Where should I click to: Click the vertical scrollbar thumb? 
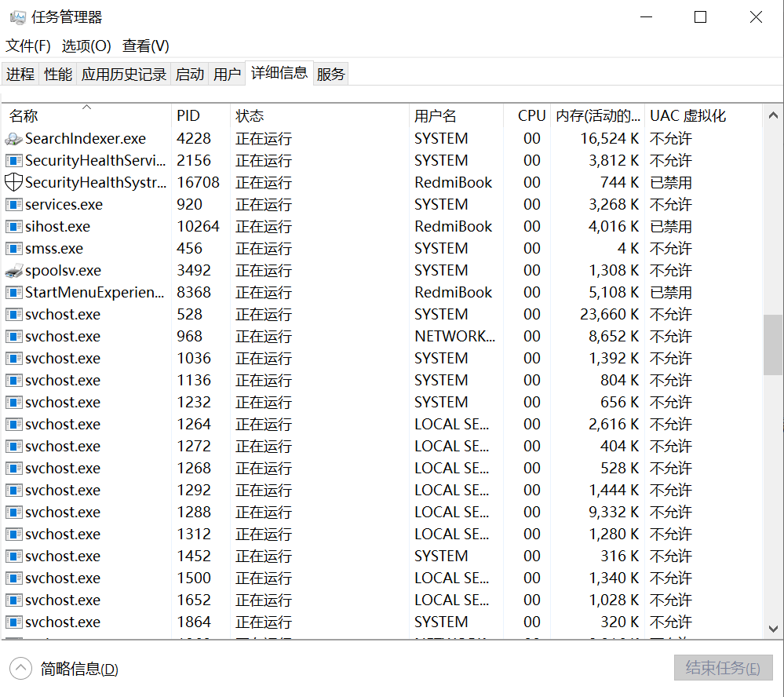[773, 345]
